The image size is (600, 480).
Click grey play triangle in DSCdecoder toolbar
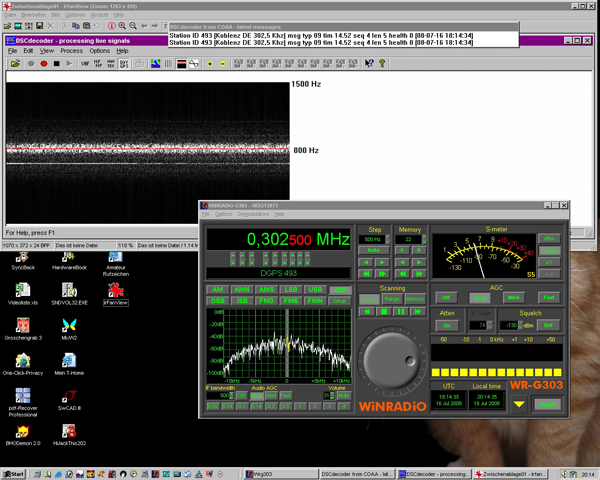(x=69, y=64)
